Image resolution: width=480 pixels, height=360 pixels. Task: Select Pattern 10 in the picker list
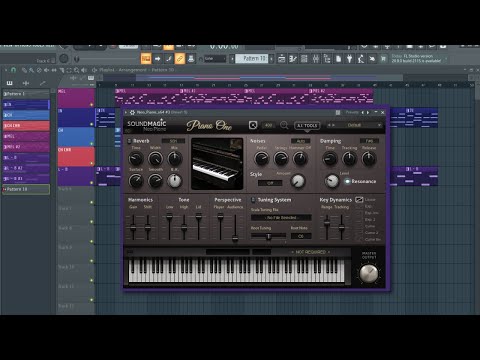point(26,189)
